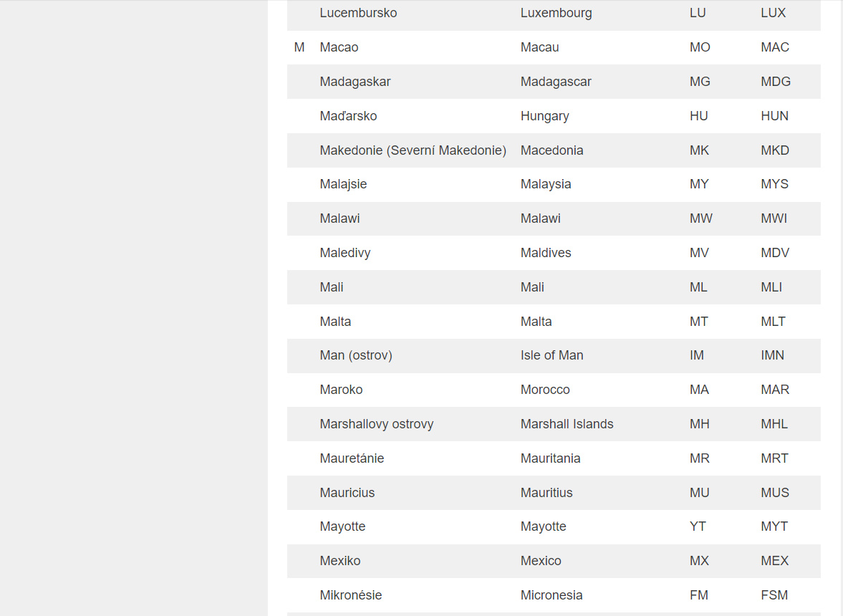
Task: Select the 'Mauricius' Czech name
Action: point(347,493)
